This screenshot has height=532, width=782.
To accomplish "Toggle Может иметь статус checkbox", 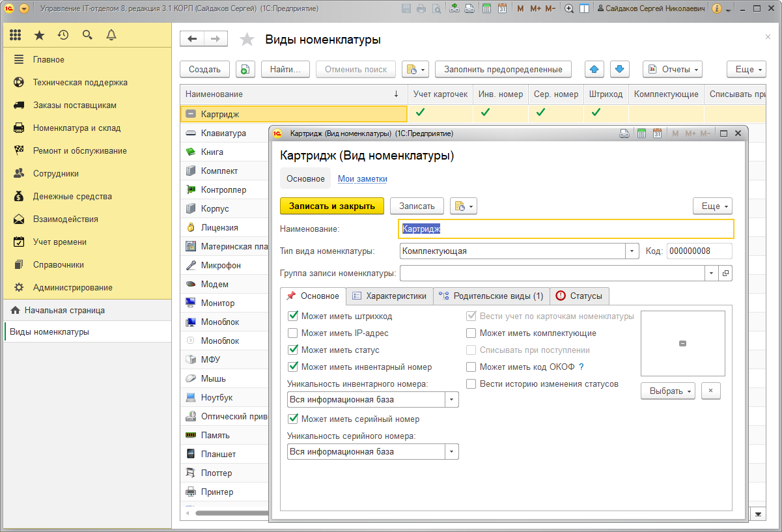I will [293, 350].
